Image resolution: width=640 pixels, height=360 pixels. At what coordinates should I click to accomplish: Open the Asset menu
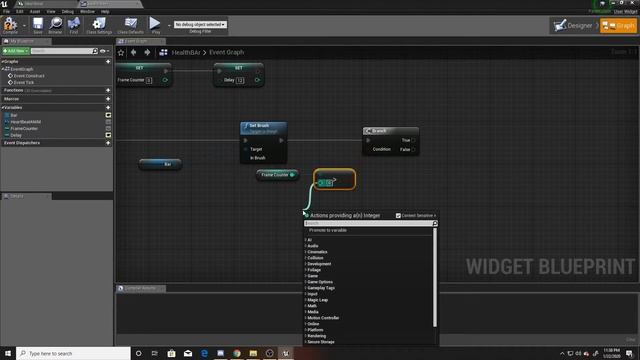point(35,11)
